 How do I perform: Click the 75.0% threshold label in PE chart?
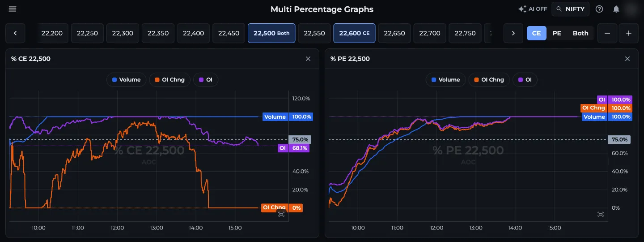(620, 139)
